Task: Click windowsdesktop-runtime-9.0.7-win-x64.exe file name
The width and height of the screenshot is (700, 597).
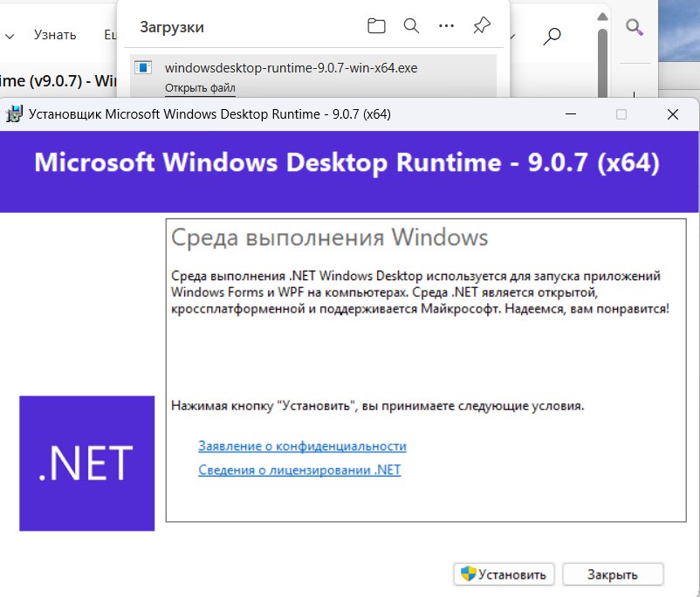Action: [x=291, y=68]
